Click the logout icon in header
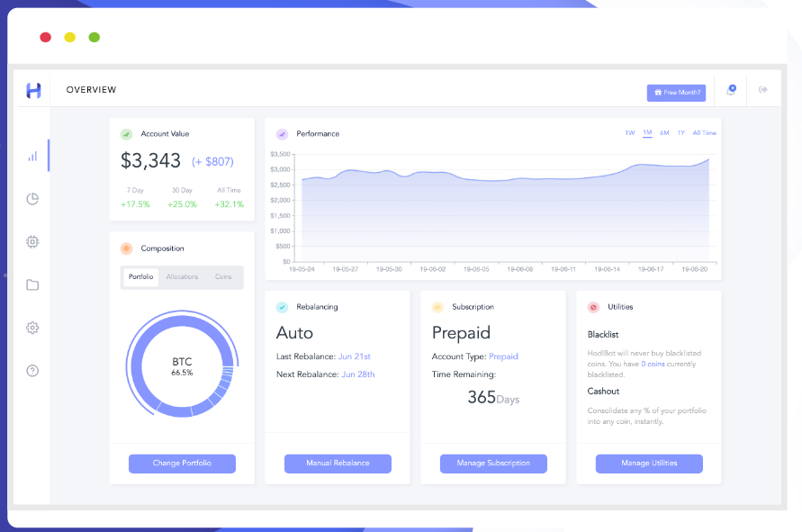The image size is (802, 532). click(x=763, y=89)
